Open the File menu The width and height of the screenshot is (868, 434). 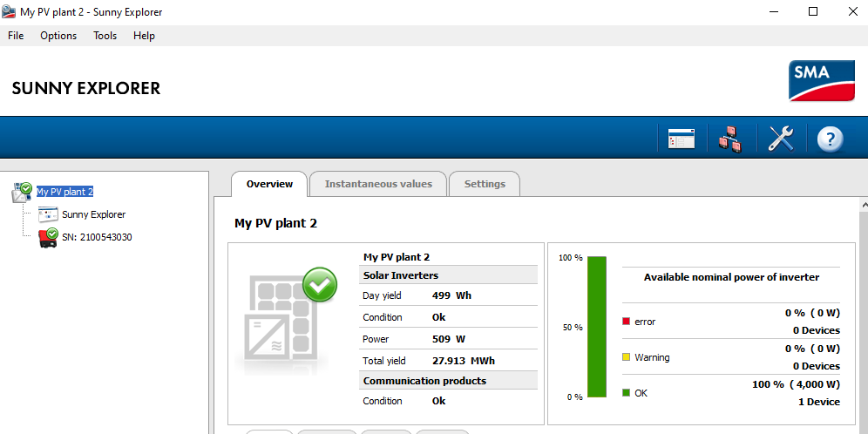16,36
